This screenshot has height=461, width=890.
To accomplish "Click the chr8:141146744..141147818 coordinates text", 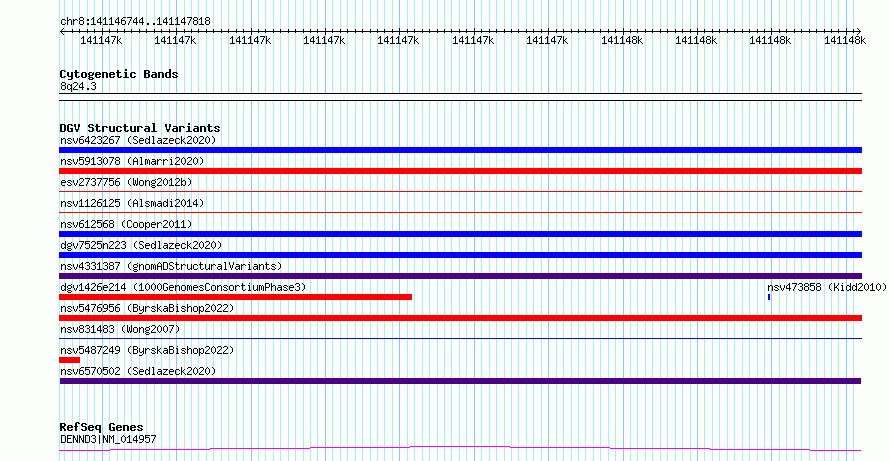I will pyautogui.click(x=135, y=22).
